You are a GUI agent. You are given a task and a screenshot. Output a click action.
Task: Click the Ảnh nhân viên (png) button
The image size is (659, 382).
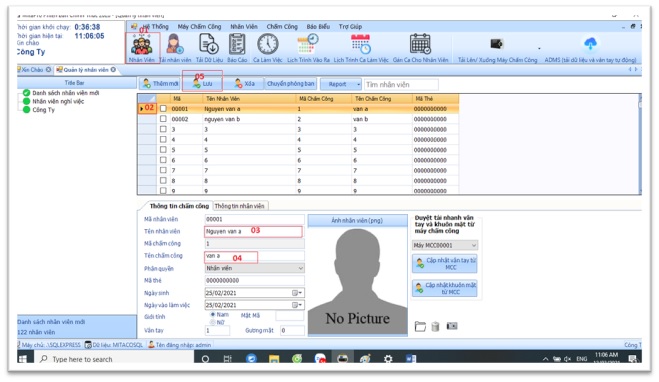[x=357, y=220]
